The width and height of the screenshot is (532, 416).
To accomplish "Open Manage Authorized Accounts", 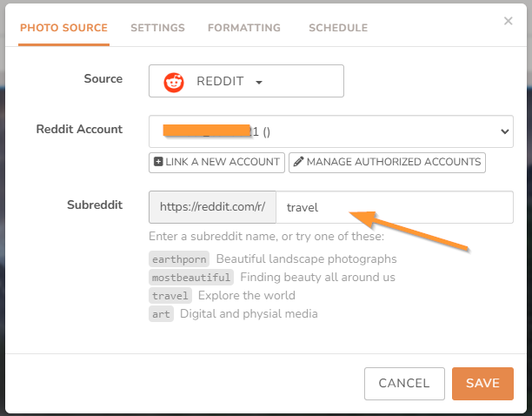I will (387, 163).
